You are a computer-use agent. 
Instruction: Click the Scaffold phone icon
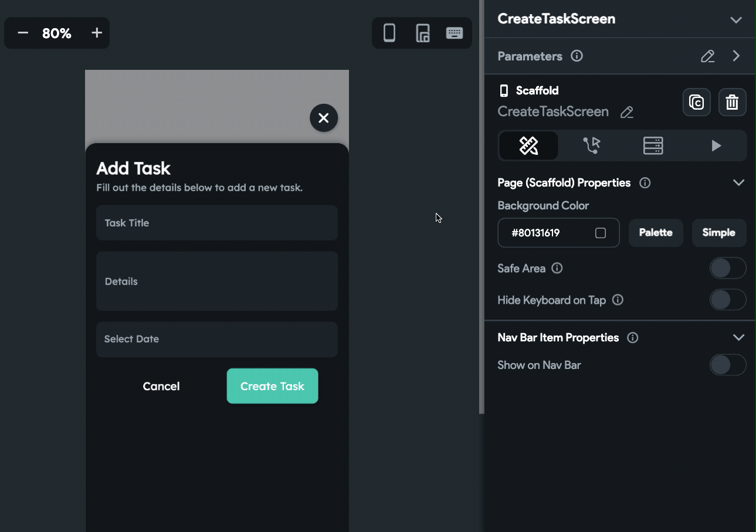(503, 90)
